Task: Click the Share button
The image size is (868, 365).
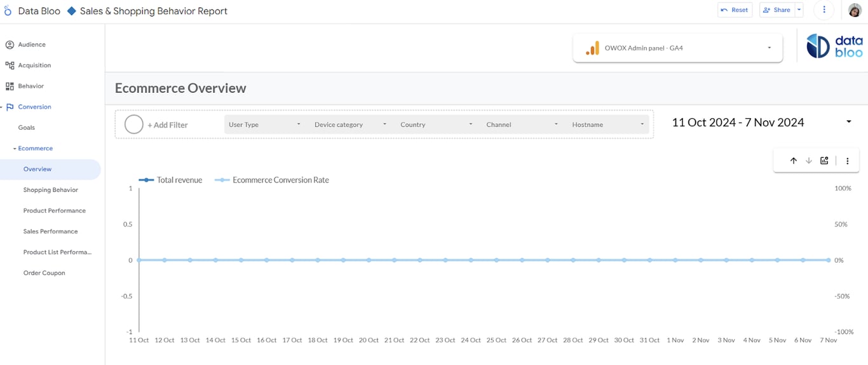Action: [777, 10]
